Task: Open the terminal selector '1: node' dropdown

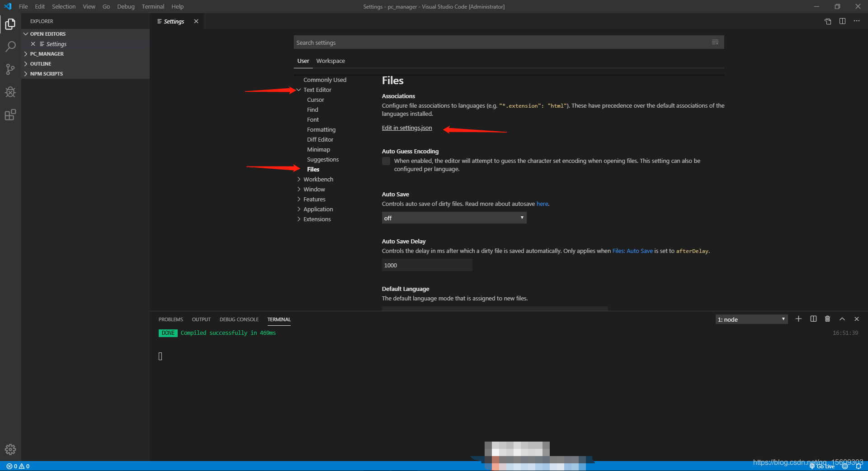Action: [751, 319]
